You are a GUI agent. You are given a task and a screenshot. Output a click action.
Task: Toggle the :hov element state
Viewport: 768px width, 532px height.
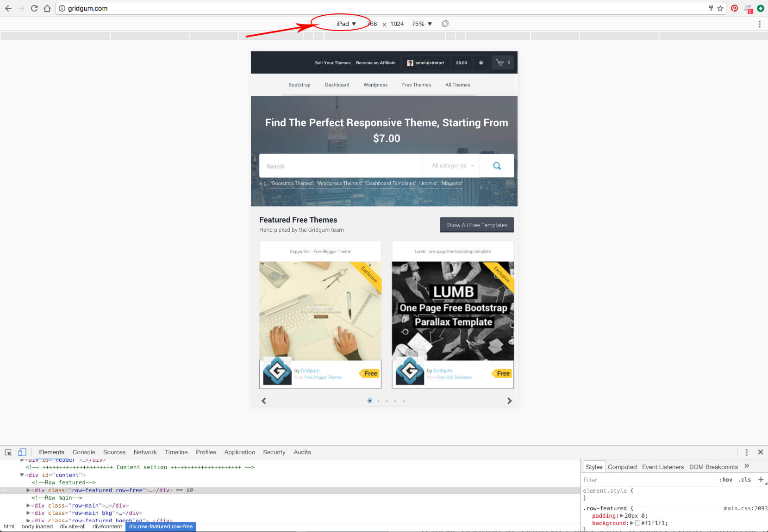726,480
